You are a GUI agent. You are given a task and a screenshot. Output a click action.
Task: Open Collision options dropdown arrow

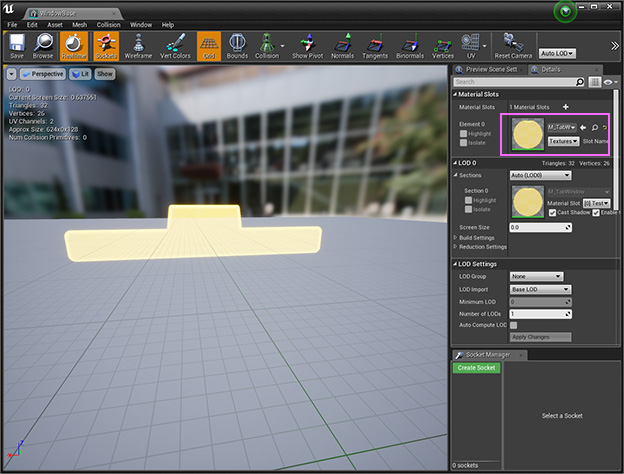(x=283, y=46)
